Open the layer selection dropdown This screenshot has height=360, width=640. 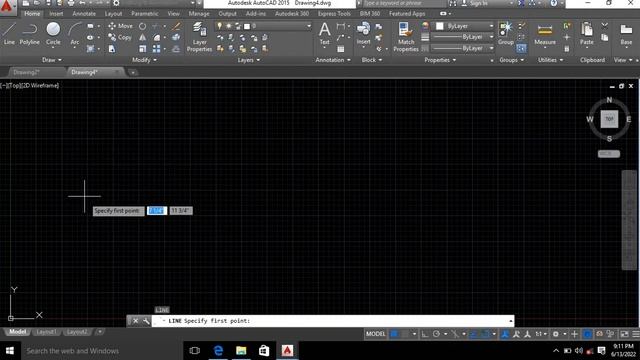pyautogui.click(x=309, y=26)
